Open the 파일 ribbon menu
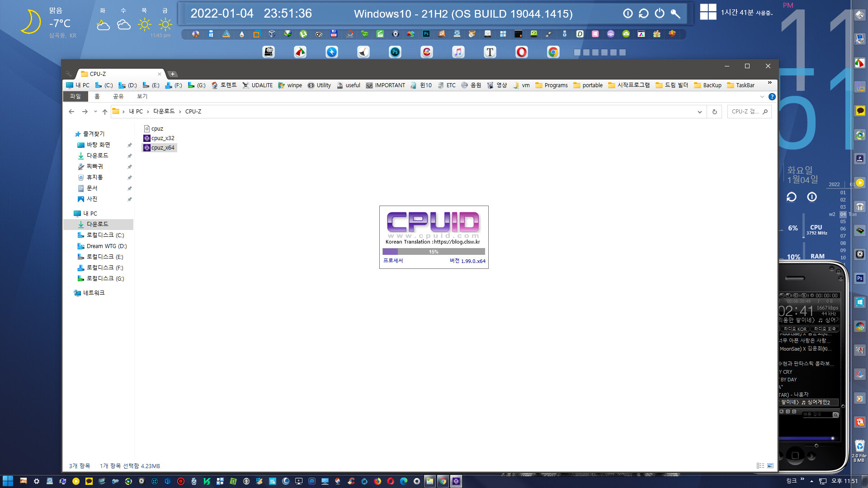This screenshot has height=488, width=868. (75, 97)
